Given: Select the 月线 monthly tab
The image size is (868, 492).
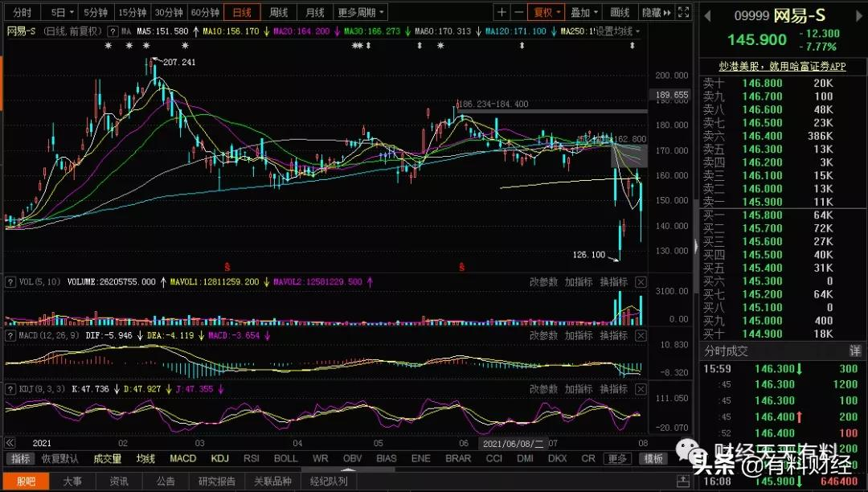Looking at the screenshot, I should (315, 12).
